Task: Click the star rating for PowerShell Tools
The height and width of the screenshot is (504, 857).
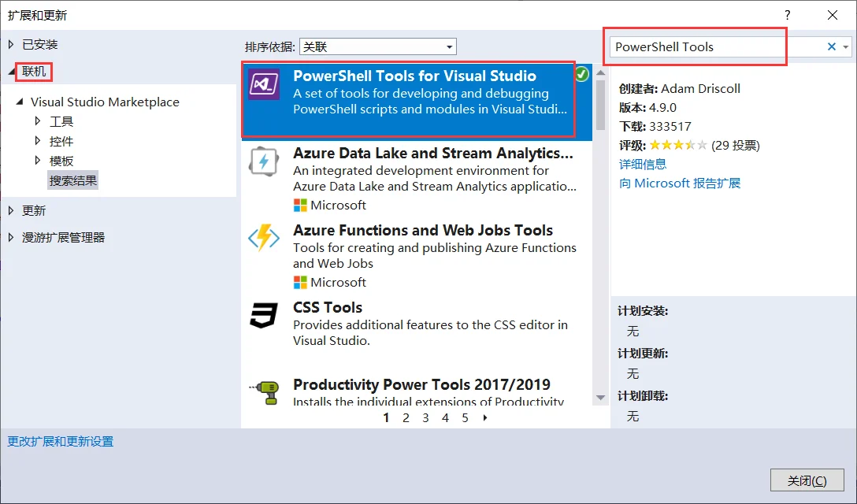Action: click(677, 146)
